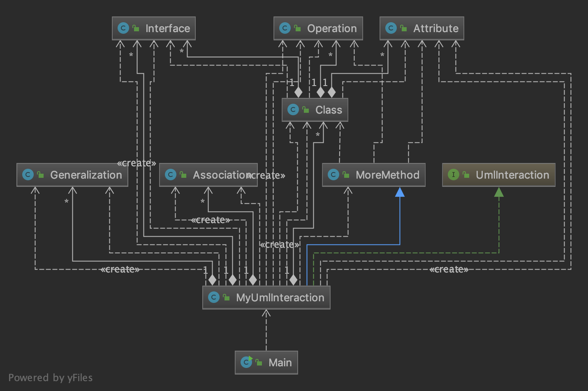Click the interface icon on the UmlInteraction node
The image size is (588, 391).
(454, 175)
